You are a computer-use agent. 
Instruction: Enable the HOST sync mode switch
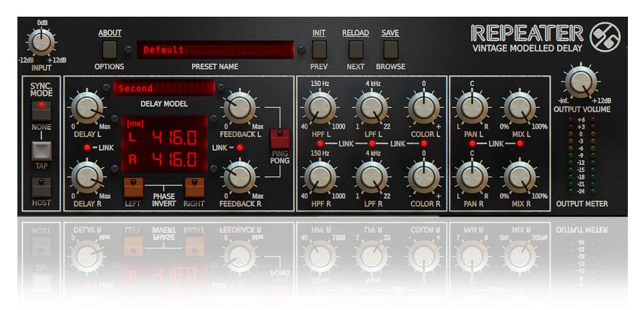(x=41, y=187)
